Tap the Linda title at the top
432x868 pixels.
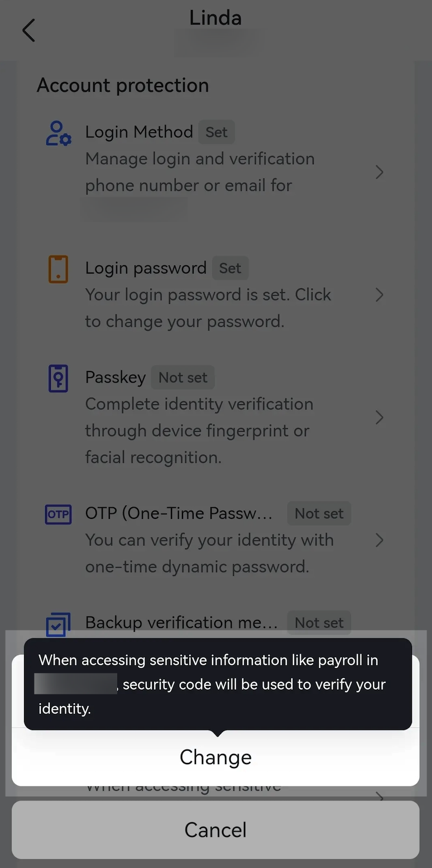click(x=215, y=17)
